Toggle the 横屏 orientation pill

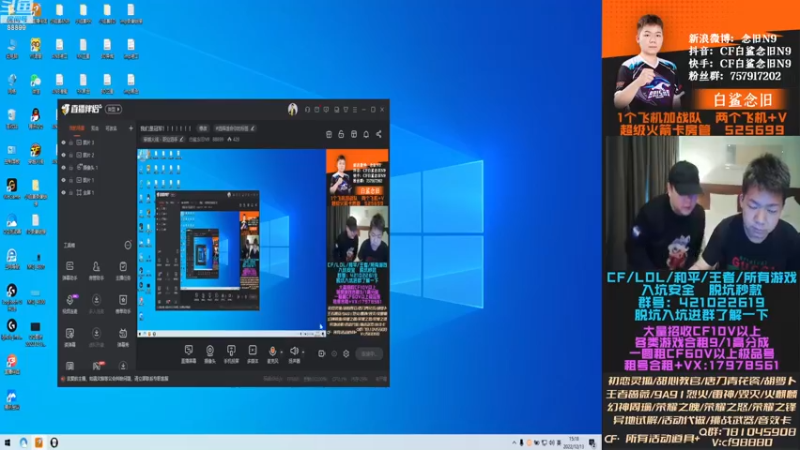(x=113, y=109)
